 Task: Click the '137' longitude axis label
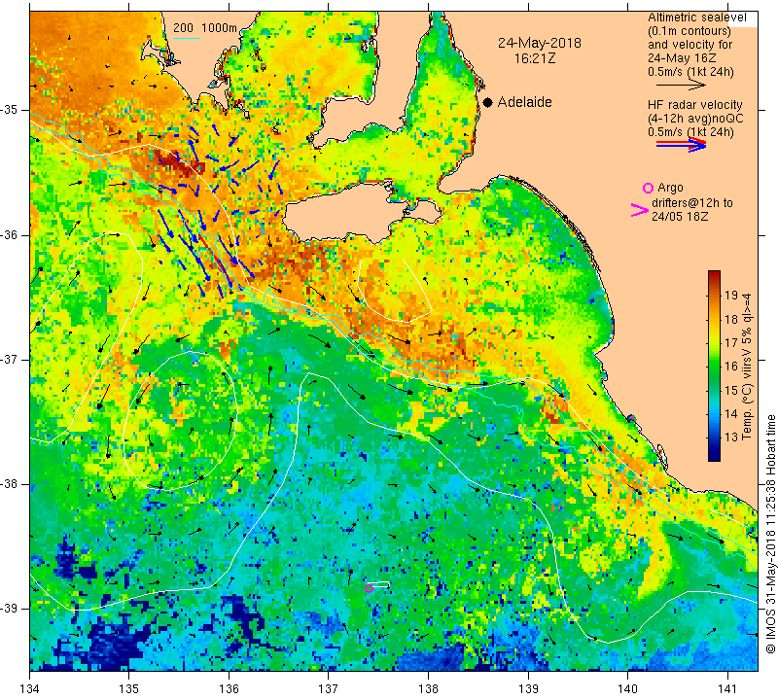[328, 689]
